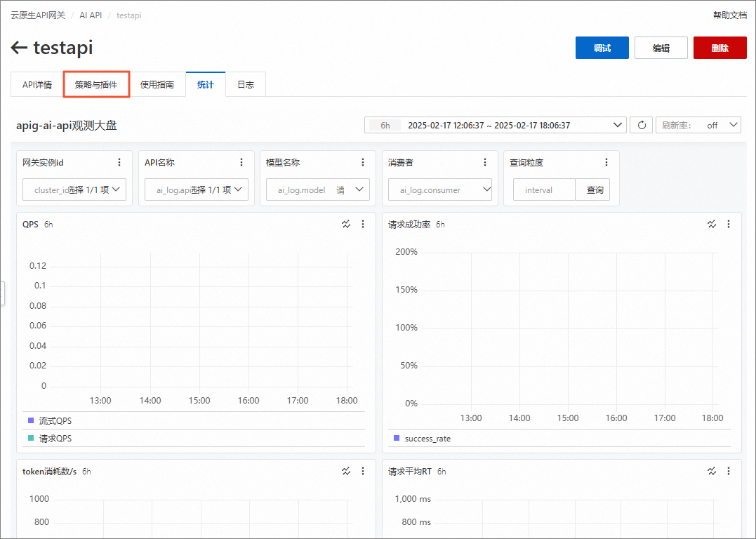The width and height of the screenshot is (756, 539).
Task: Open the QPS chart three-dot menu
Action: (x=363, y=224)
